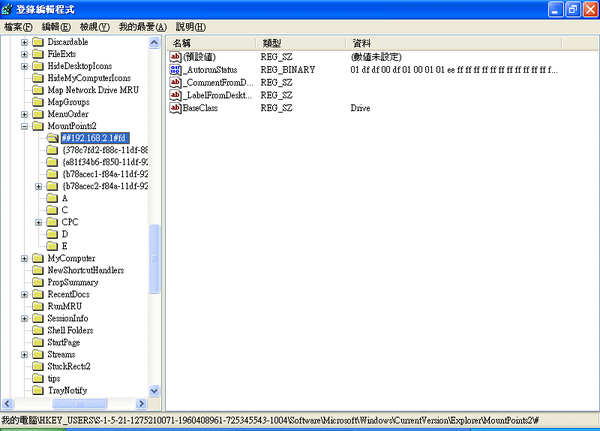The height and width of the screenshot is (431, 600).
Task: Sort by the 類型 column header
Action: [301, 43]
